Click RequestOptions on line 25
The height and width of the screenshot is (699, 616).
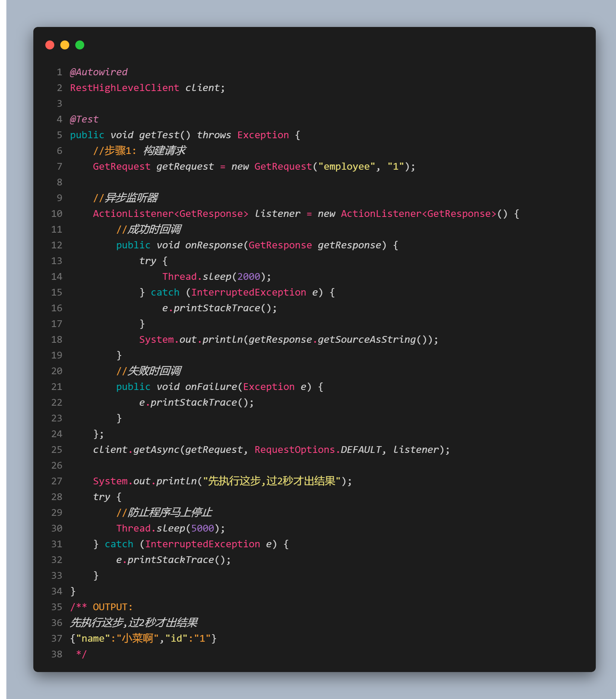tap(295, 450)
